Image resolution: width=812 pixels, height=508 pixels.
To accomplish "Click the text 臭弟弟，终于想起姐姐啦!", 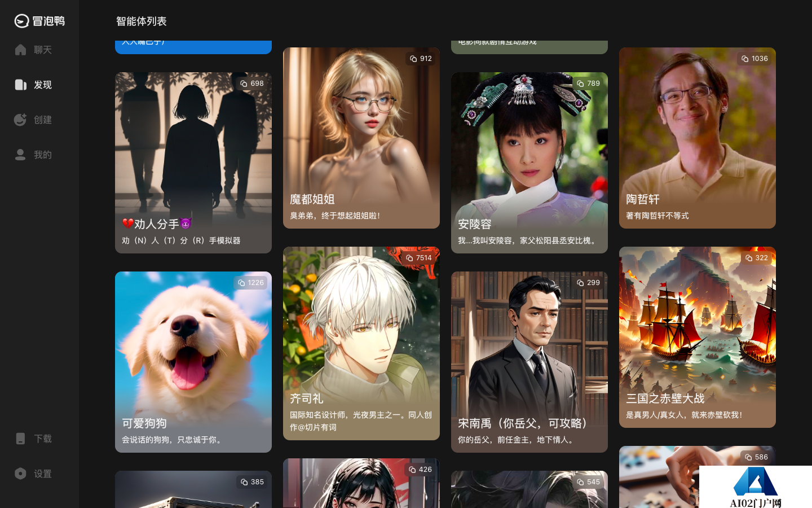I will point(335,216).
